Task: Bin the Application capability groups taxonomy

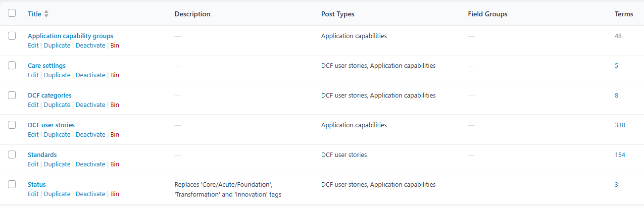Action: 114,46
